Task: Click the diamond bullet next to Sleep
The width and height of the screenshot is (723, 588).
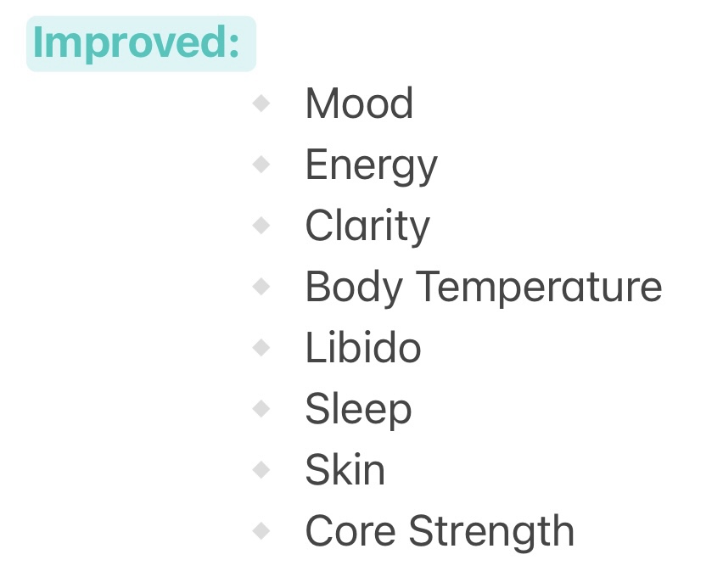Action: [261, 409]
